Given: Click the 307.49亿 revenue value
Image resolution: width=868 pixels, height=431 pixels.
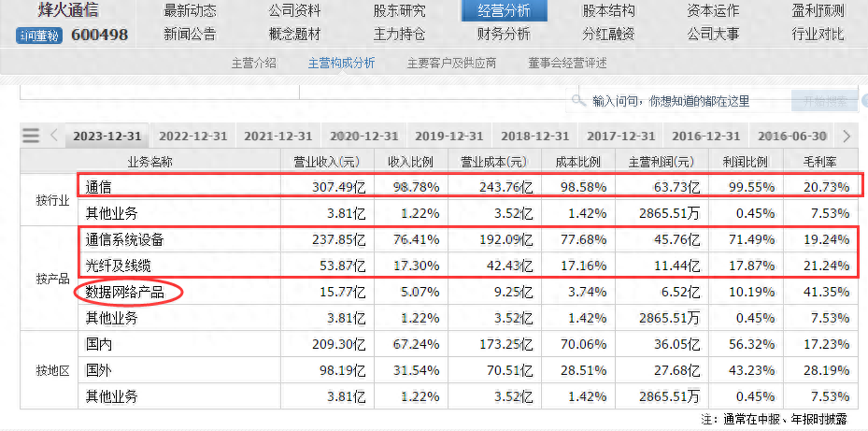Looking at the screenshot, I should (339, 187).
